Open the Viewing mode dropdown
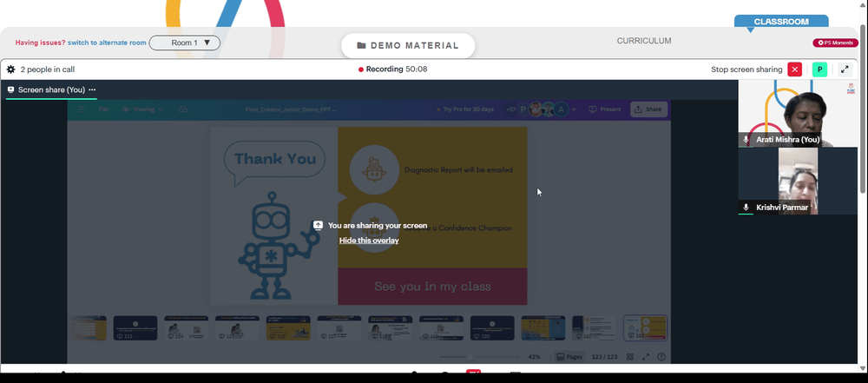 pyautogui.click(x=143, y=109)
